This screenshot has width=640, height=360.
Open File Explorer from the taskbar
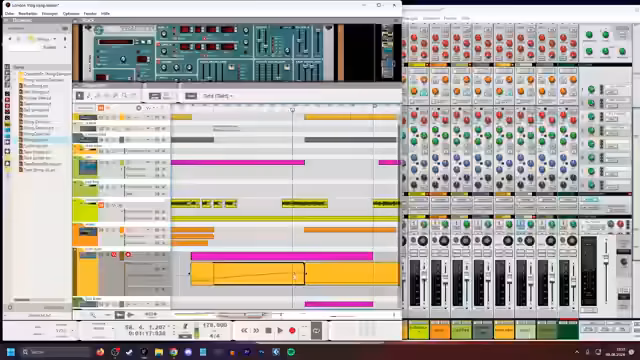tap(159, 352)
